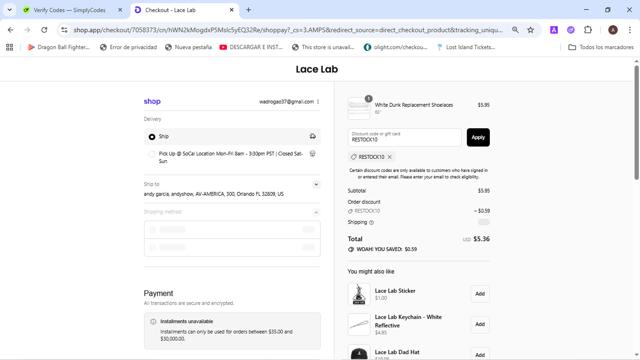Click White Dunk Replacement Shoelaces thumbnail
This screenshot has width=640, height=360.
359,109
